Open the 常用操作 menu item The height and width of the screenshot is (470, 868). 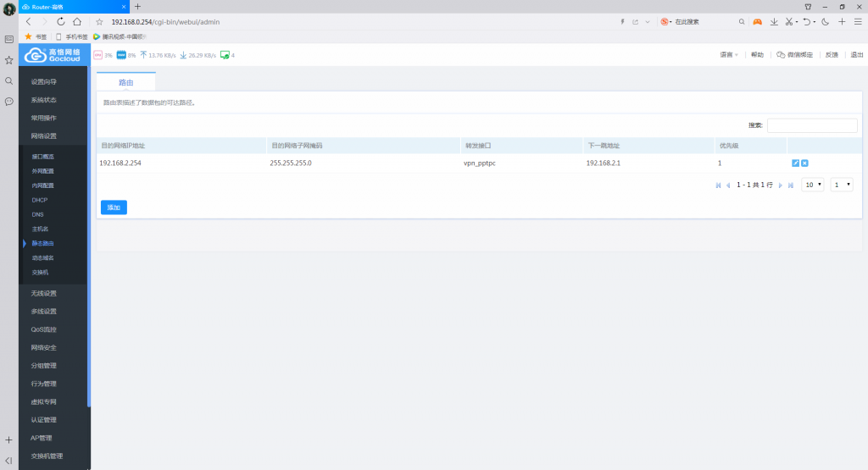44,118
